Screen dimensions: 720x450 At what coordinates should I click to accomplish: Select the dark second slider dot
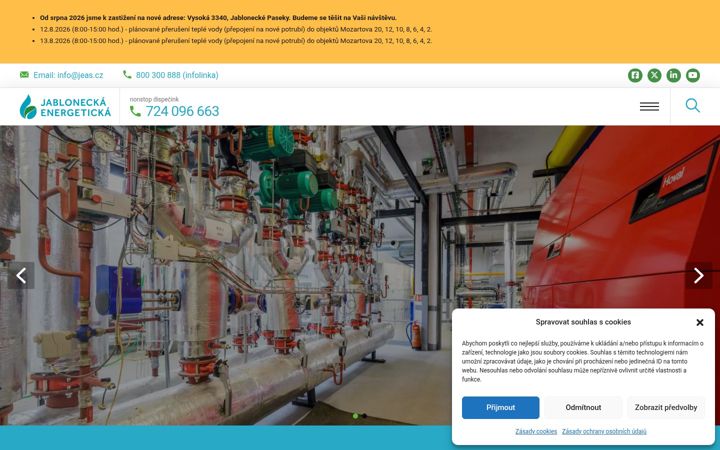tap(364, 416)
